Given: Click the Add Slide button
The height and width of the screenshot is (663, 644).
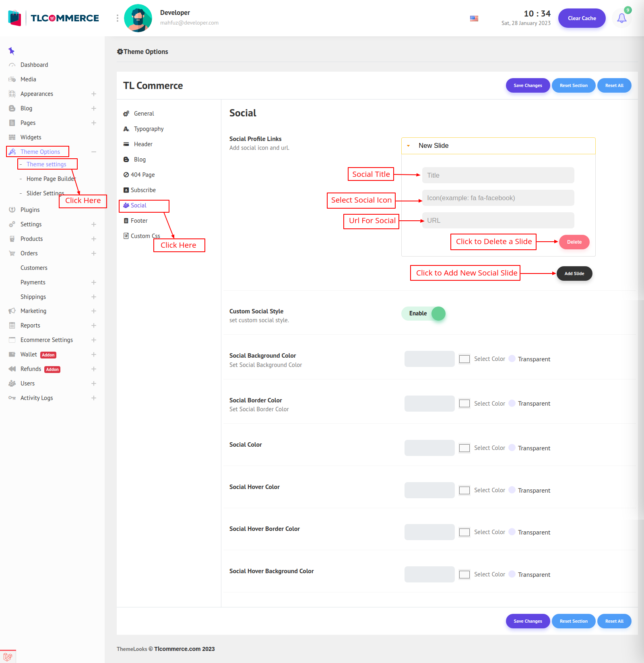Looking at the screenshot, I should tap(574, 273).
